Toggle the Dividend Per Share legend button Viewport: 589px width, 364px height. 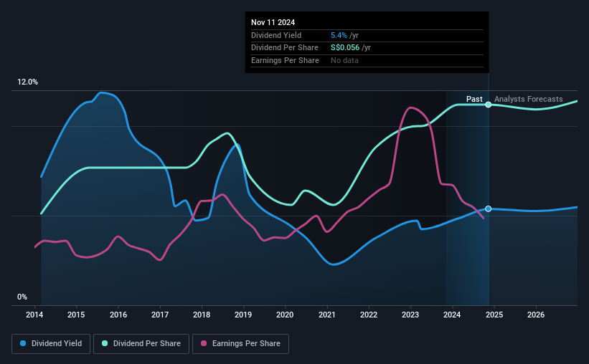tap(141, 344)
